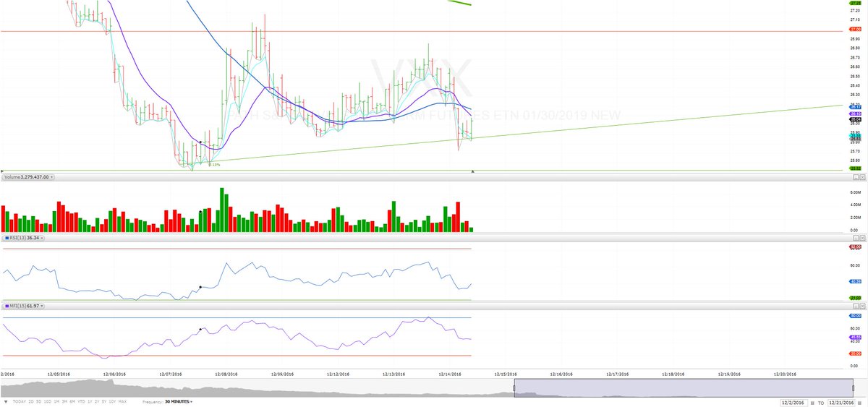The height and width of the screenshot is (407, 868).
Task: Select the YTD time range
Action: click(x=81, y=401)
